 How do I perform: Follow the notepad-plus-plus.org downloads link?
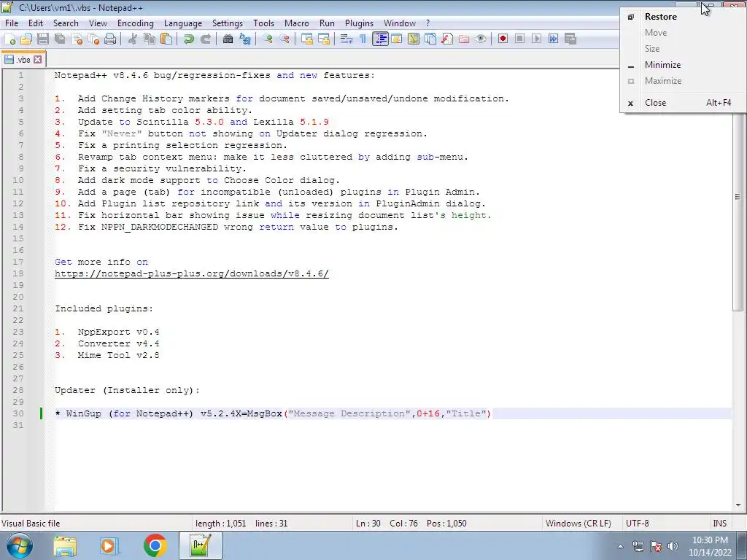coord(192,274)
